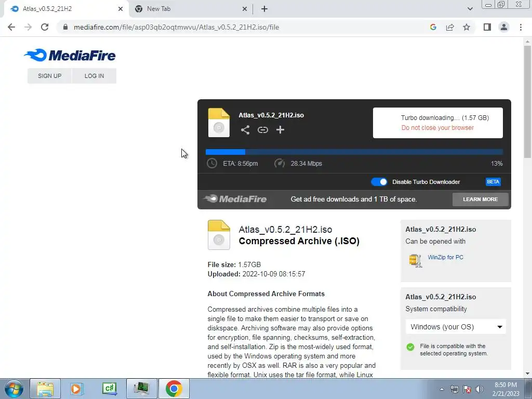Click the BETA badge
532x399 pixels.
493,181
